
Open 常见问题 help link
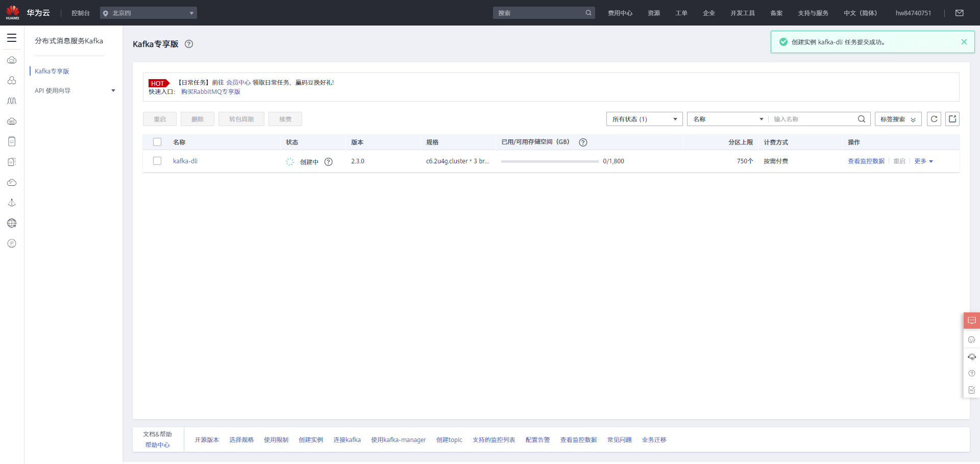click(x=620, y=440)
